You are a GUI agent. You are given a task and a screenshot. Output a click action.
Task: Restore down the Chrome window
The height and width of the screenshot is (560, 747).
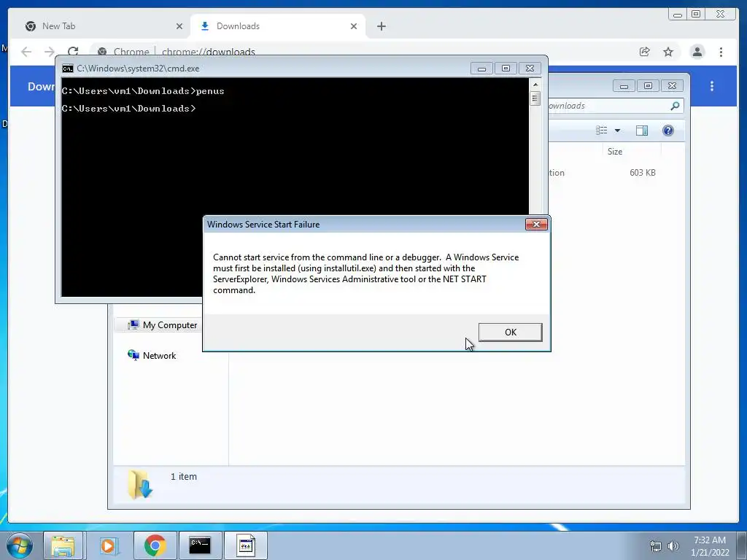[695, 15]
